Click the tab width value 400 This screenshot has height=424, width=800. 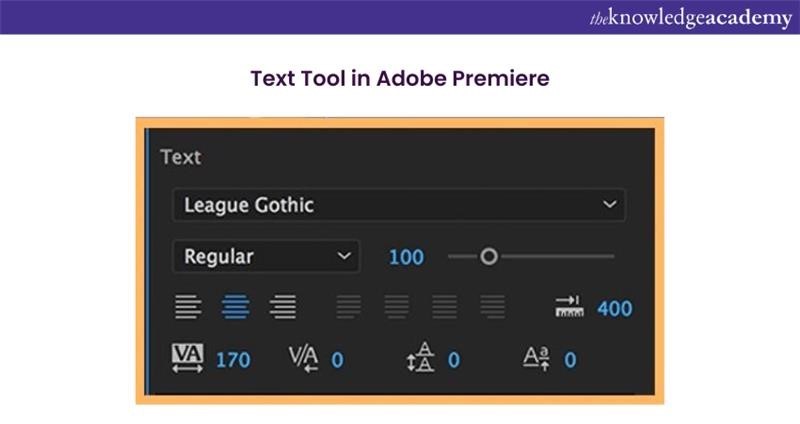pyautogui.click(x=615, y=308)
